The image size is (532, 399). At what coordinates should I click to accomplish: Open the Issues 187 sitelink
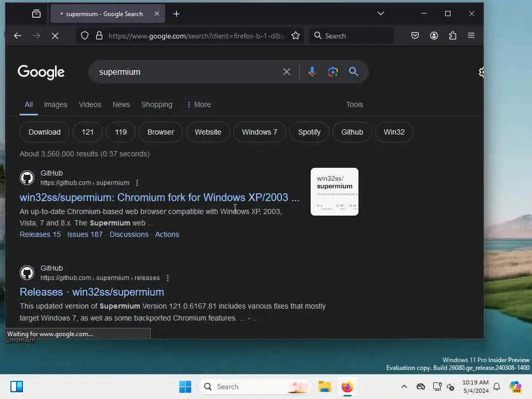pyautogui.click(x=85, y=234)
